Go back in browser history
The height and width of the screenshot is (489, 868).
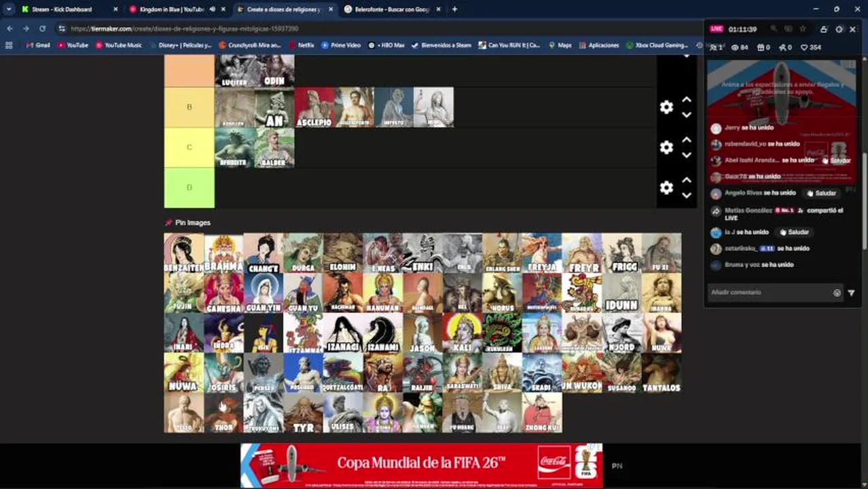tap(10, 29)
